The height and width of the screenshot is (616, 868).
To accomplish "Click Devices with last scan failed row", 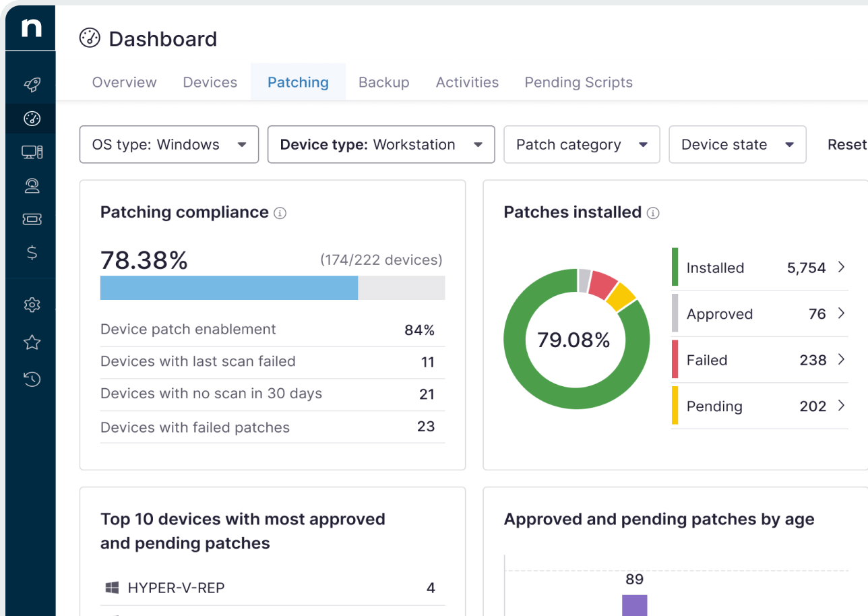I will pos(272,362).
